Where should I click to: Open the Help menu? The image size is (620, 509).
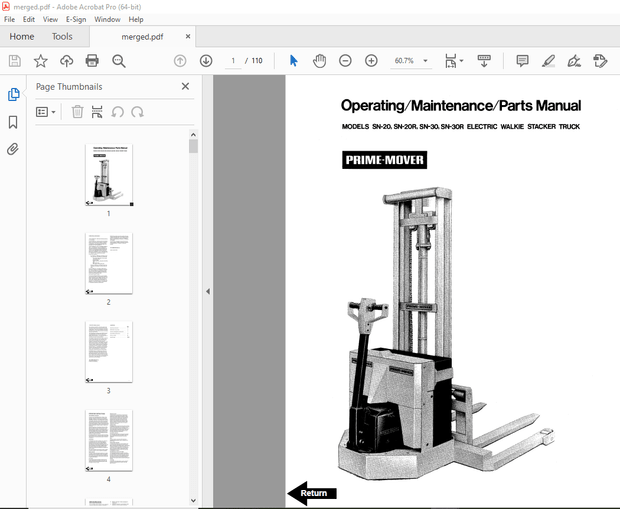tap(136, 19)
